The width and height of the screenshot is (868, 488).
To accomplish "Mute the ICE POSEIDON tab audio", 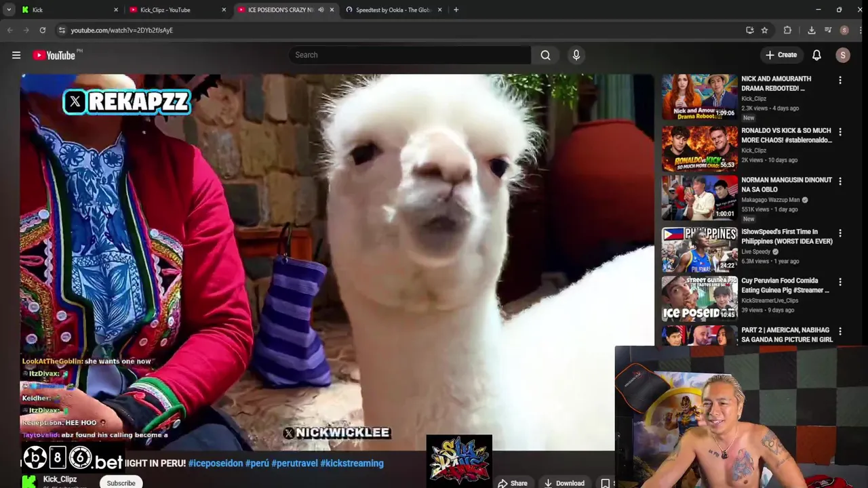I will point(321,9).
